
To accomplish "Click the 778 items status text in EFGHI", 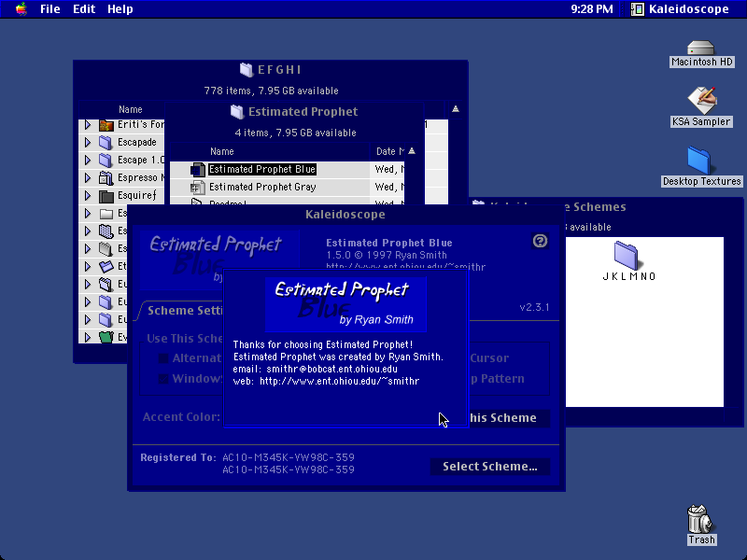I will pos(271,91).
